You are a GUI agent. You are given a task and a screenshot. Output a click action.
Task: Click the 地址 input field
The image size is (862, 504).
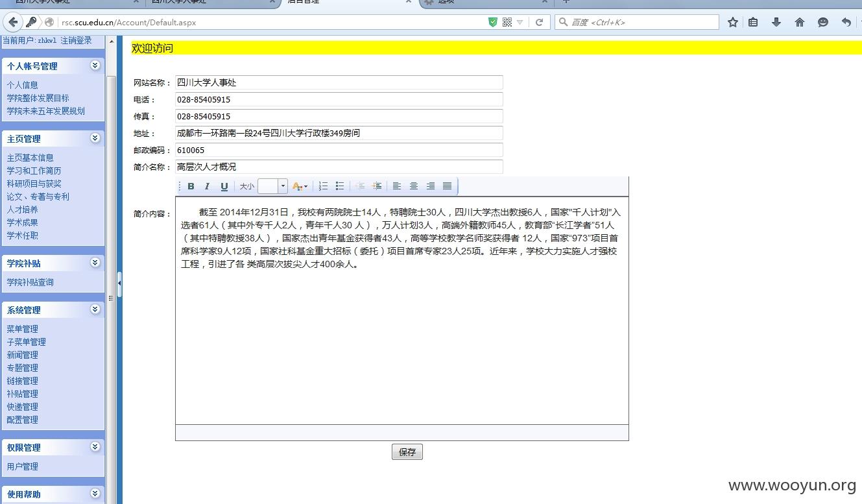(x=339, y=133)
